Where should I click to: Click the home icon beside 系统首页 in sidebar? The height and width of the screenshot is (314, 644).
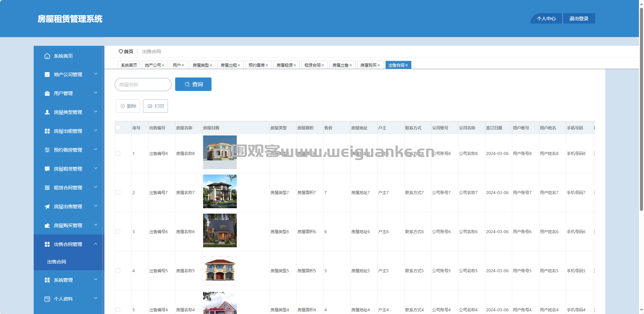[x=47, y=56]
